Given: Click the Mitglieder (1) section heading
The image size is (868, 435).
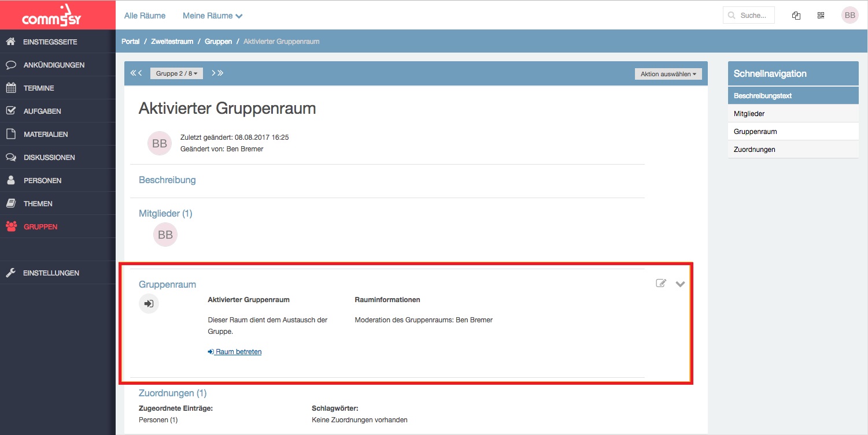Looking at the screenshot, I should click(x=165, y=213).
